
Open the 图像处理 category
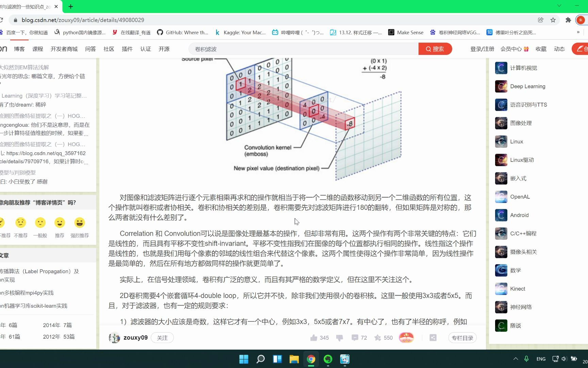pyautogui.click(x=521, y=123)
